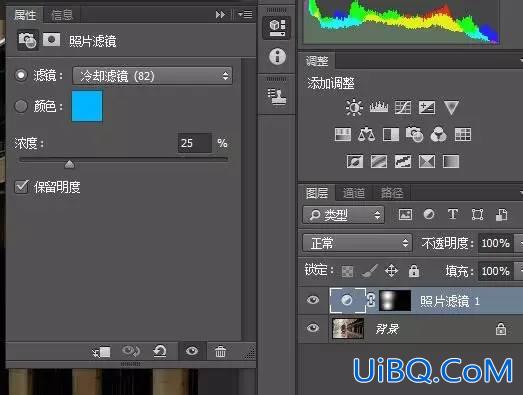Click clip to layer button in Properties footer
The width and height of the screenshot is (523, 395).
101,352
